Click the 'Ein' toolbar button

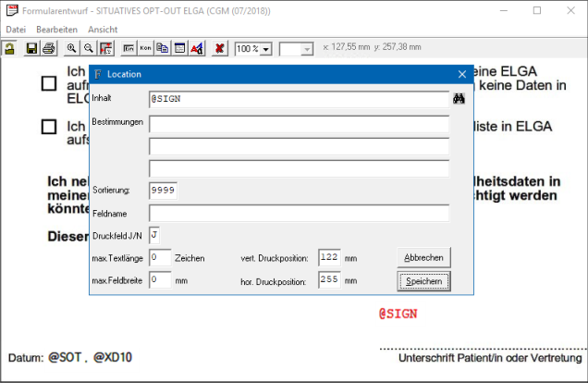[x=129, y=48]
